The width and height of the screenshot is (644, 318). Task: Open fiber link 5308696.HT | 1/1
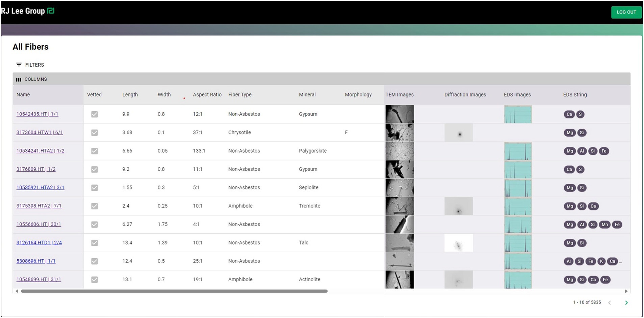point(36,261)
